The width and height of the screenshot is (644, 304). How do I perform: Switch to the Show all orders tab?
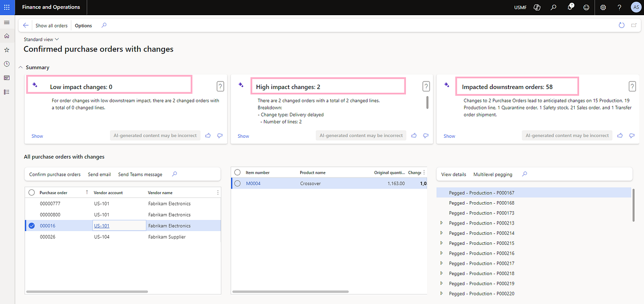[51, 25]
